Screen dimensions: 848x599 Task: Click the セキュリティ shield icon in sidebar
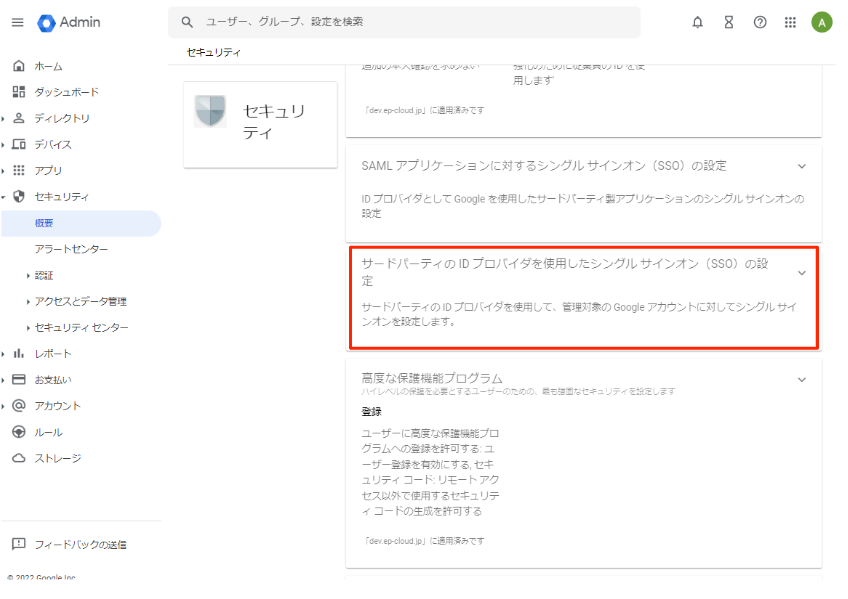19,196
